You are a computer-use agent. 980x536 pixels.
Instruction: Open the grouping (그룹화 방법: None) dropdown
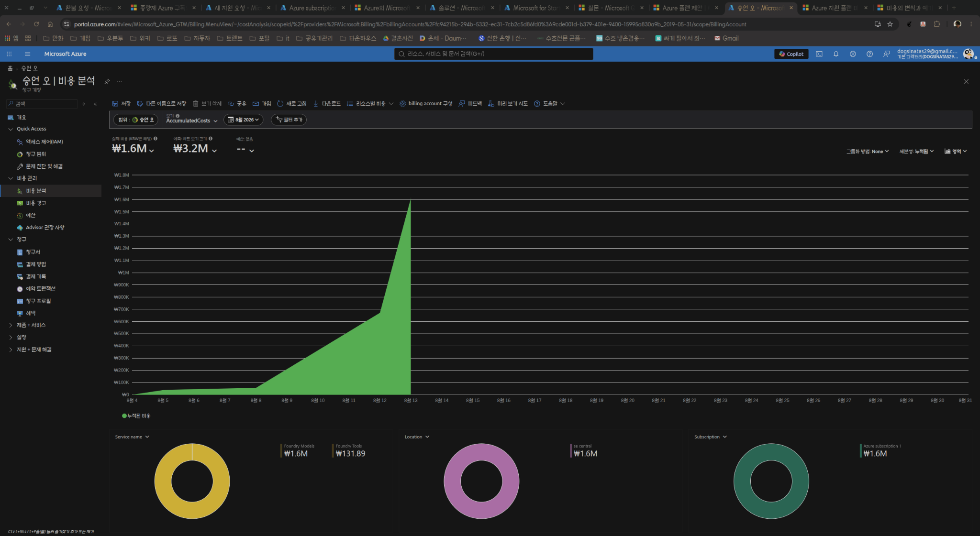pos(868,152)
